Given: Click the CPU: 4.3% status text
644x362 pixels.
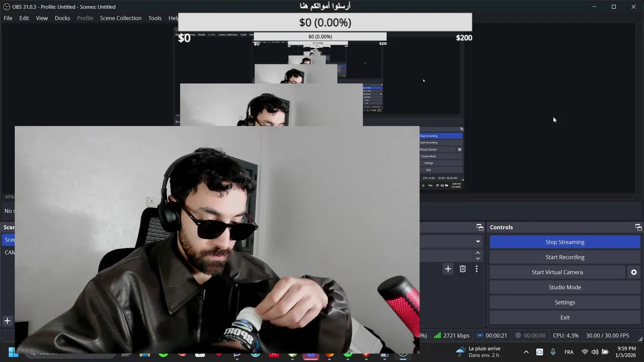Looking at the screenshot, I should coord(566,335).
